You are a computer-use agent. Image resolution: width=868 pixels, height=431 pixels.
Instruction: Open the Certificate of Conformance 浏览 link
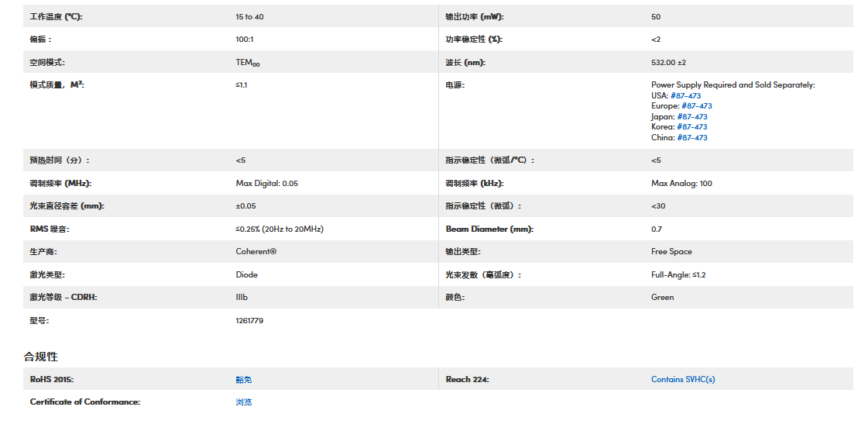coord(244,402)
